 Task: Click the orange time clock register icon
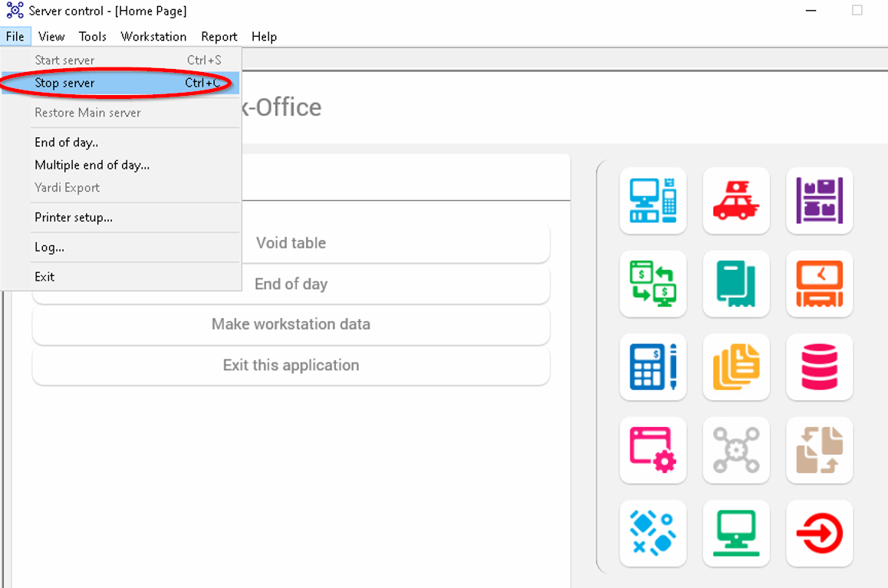820,284
